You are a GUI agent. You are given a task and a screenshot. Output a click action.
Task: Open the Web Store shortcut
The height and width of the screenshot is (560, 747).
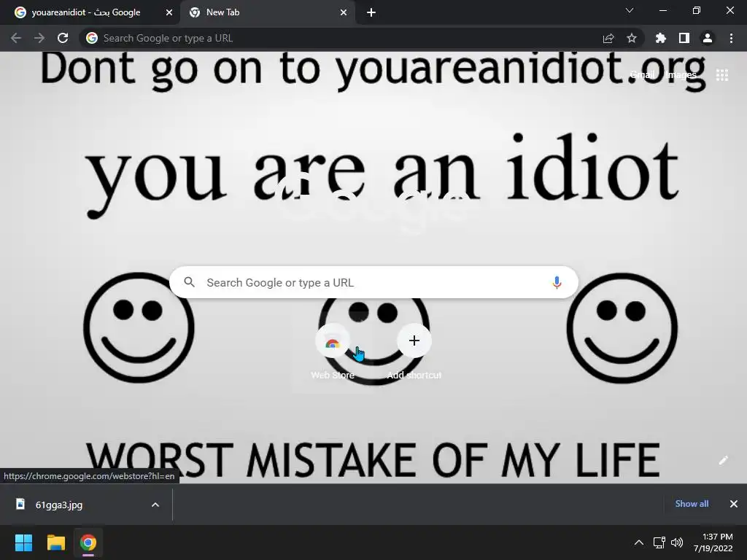(x=333, y=352)
